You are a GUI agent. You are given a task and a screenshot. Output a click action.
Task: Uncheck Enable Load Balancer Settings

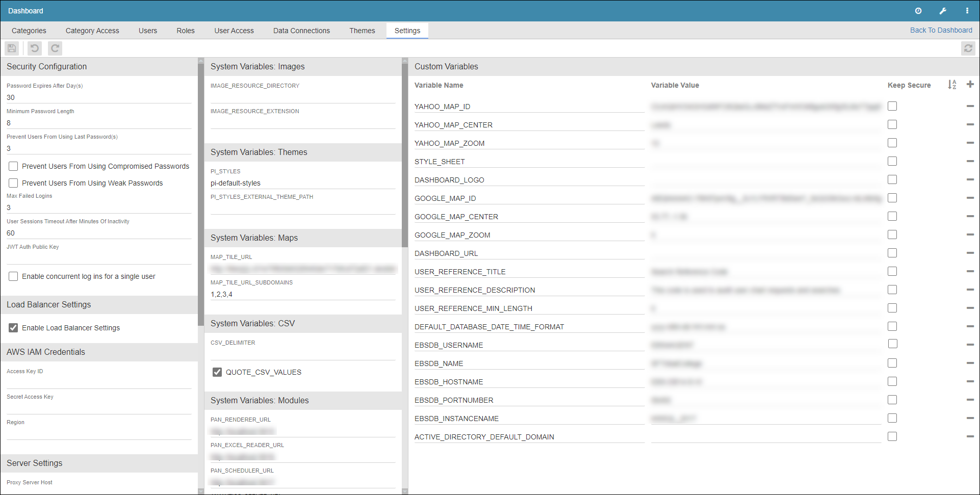click(13, 328)
